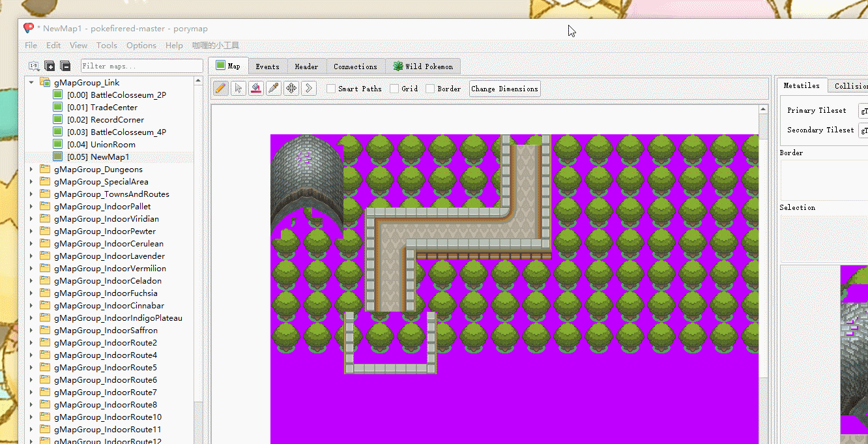Open the Primary Tileset combo box
The image size is (868, 444).
click(863, 111)
